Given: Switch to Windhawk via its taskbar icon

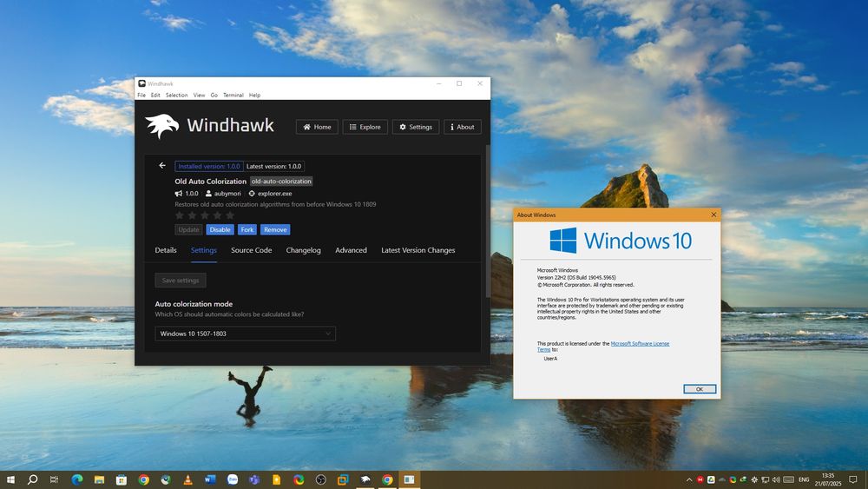Looking at the screenshot, I should [x=365, y=479].
